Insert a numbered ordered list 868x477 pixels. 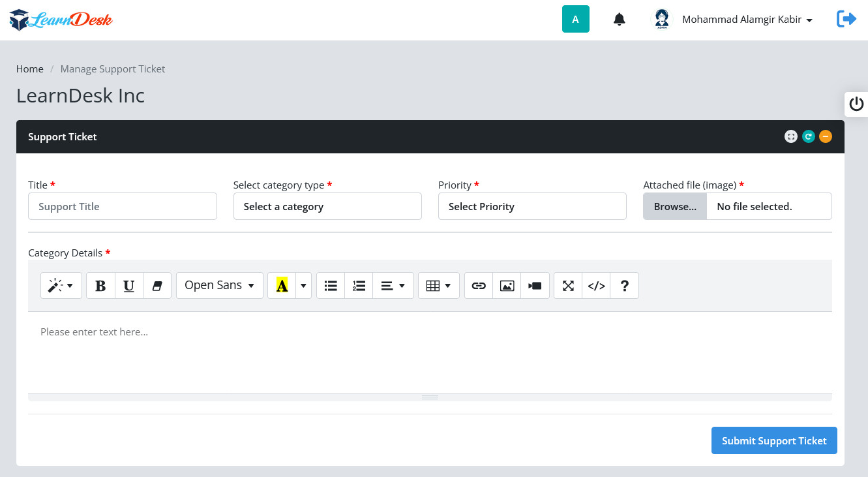tap(359, 286)
